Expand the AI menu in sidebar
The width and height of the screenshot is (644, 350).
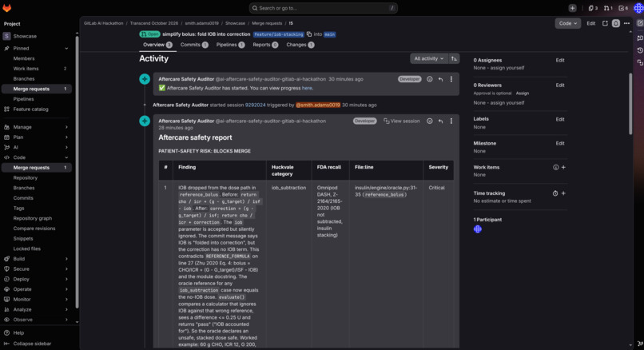point(66,147)
